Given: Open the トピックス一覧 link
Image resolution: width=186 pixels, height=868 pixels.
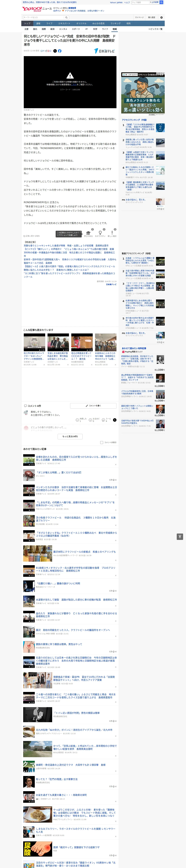Looking at the screenshot, I should [x=155, y=29].
